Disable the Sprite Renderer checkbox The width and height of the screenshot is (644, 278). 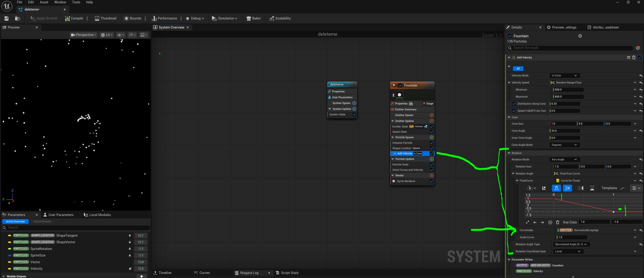click(432, 181)
